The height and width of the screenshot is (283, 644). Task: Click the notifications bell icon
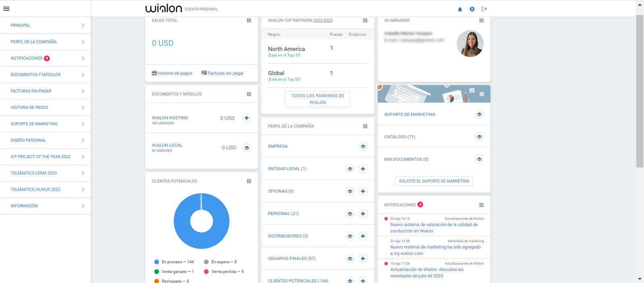pos(460,9)
